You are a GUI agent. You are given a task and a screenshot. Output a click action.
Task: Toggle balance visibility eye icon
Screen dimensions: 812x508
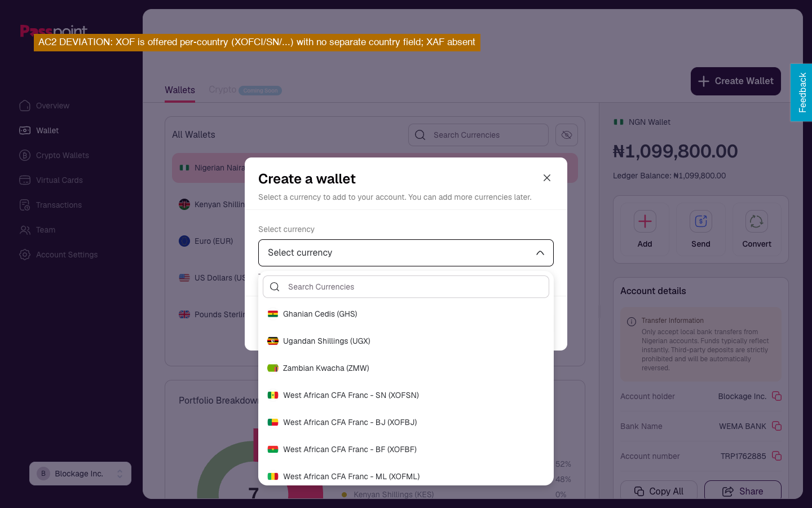pos(567,135)
